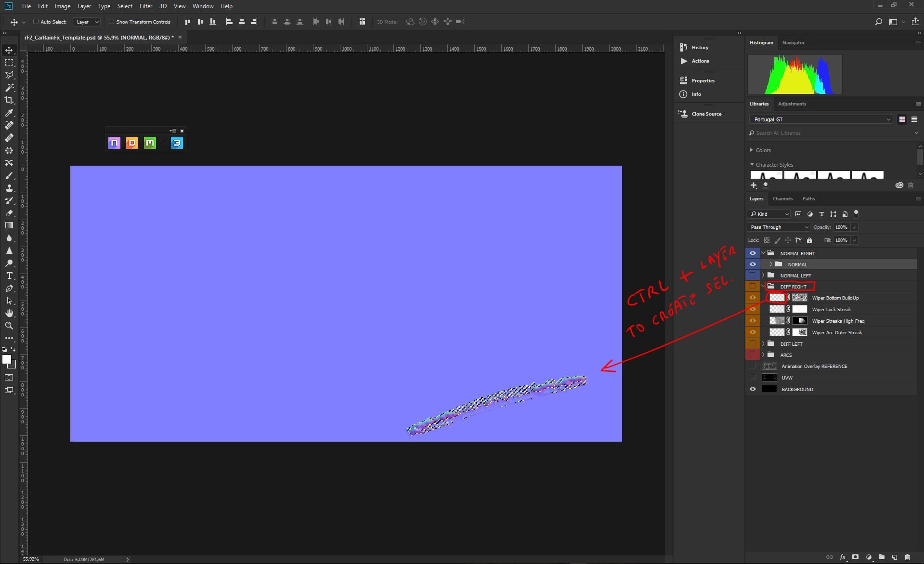924x564 pixels.
Task: Open the Image menu
Action: point(63,6)
